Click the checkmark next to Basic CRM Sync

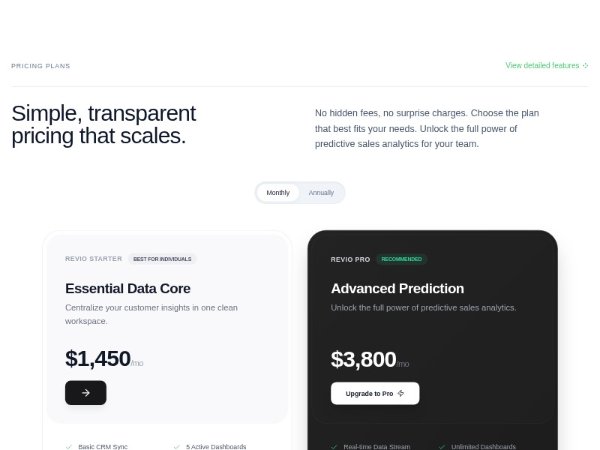[68, 446]
